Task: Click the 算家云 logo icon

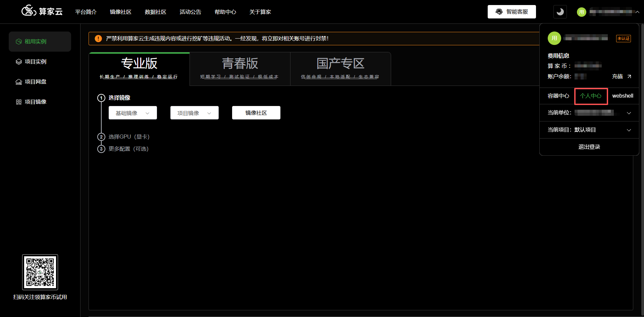Action: click(29, 11)
